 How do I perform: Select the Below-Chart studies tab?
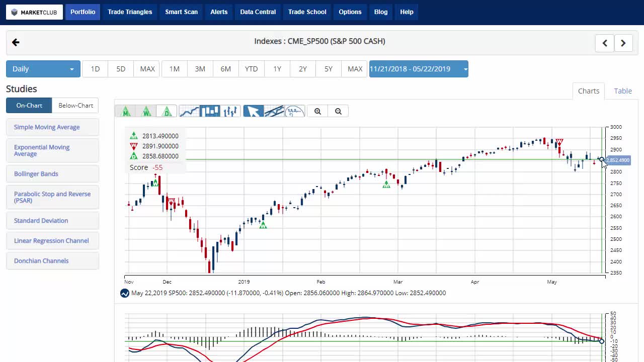click(75, 106)
